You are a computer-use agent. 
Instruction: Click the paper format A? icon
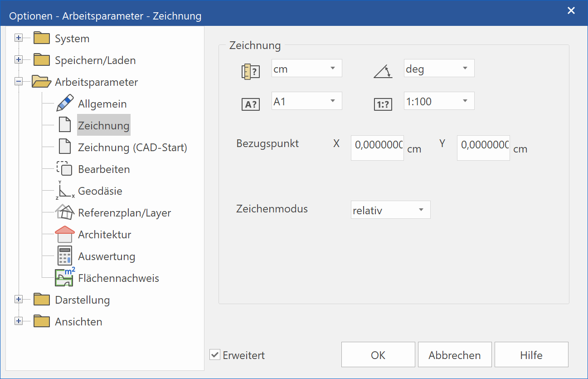[250, 104]
